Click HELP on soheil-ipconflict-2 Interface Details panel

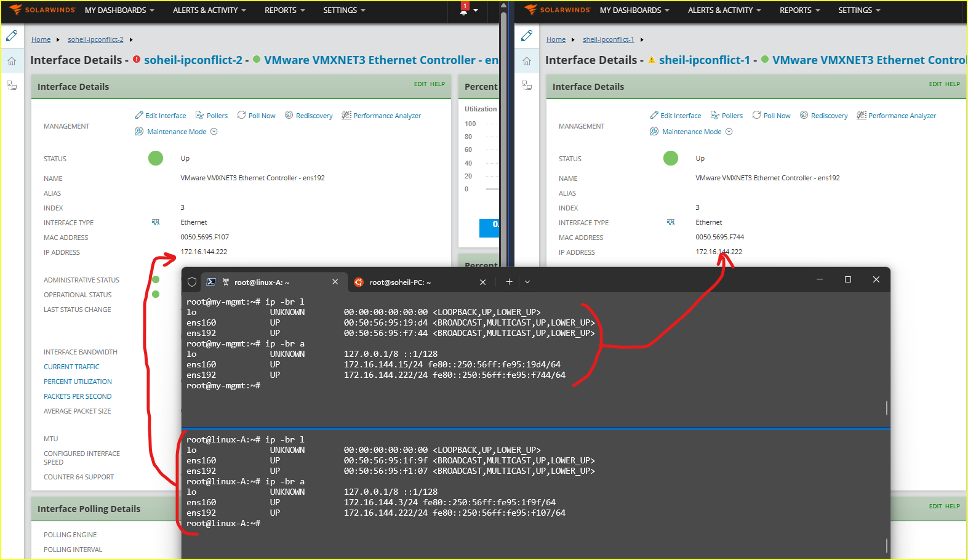point(438,84)
